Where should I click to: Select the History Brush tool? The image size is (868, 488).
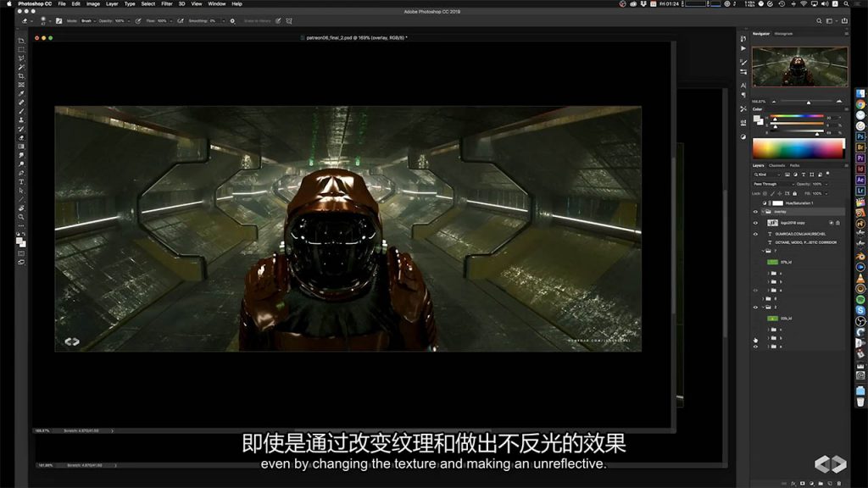point(21,129)
